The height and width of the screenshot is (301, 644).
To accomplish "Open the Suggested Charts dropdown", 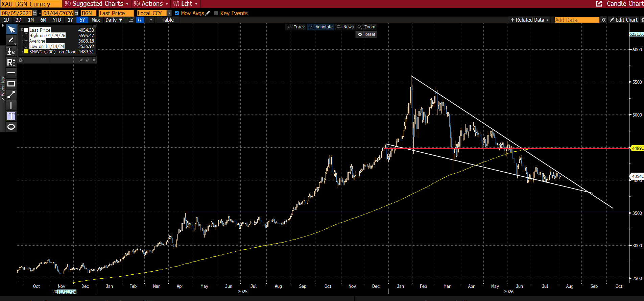I will (97, 4).
